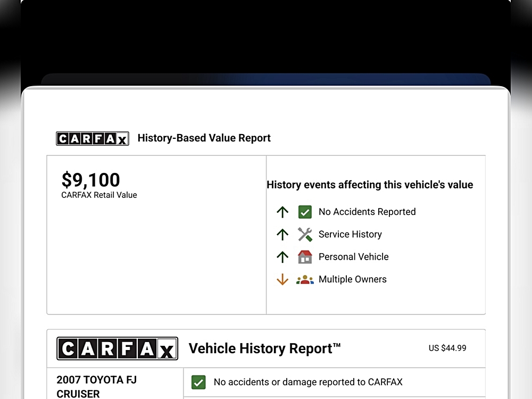Select the No Accidents Reported text
This screenshot has width=532, height=399.
367,212
